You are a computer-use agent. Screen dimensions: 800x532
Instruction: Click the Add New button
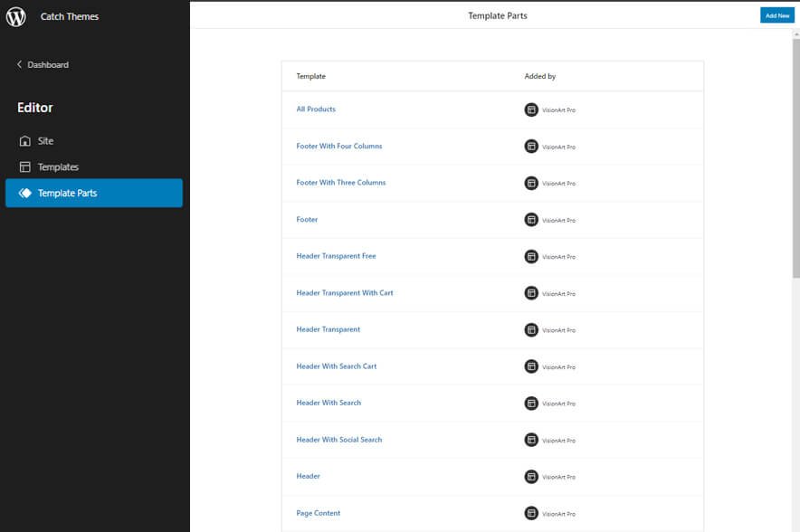[x=776, y=14]
